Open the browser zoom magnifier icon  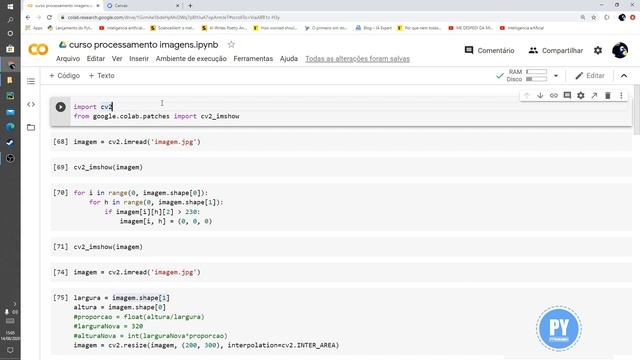(x=583, y=18)
